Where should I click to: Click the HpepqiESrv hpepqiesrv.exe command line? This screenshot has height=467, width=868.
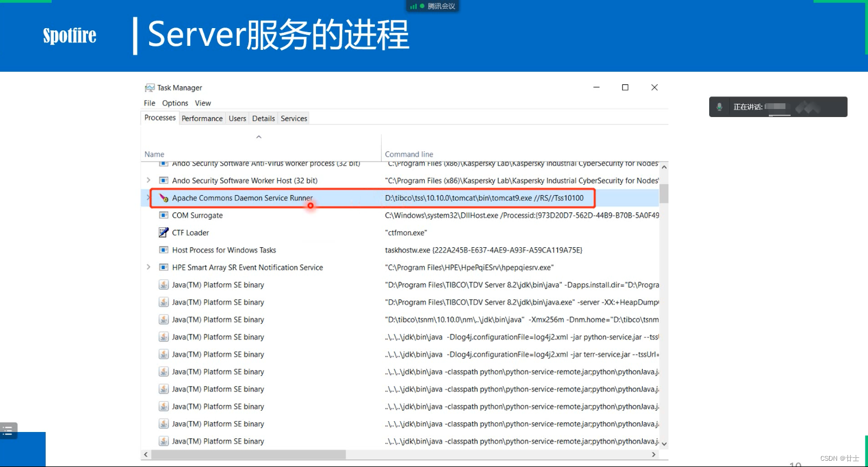pos(470,267)
